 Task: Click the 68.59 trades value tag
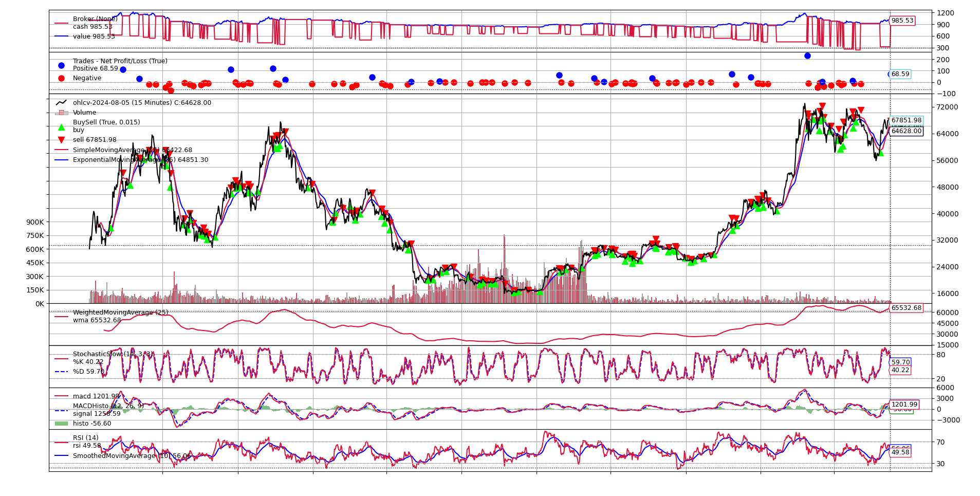[x=900, y=74]
